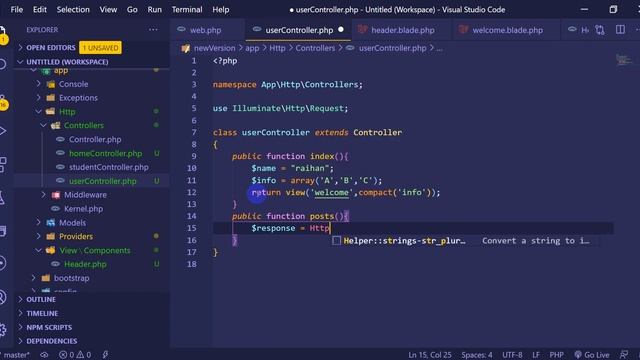Open Kernel.php in the explorer
This screenshot has height=360, width=640.
83,209
